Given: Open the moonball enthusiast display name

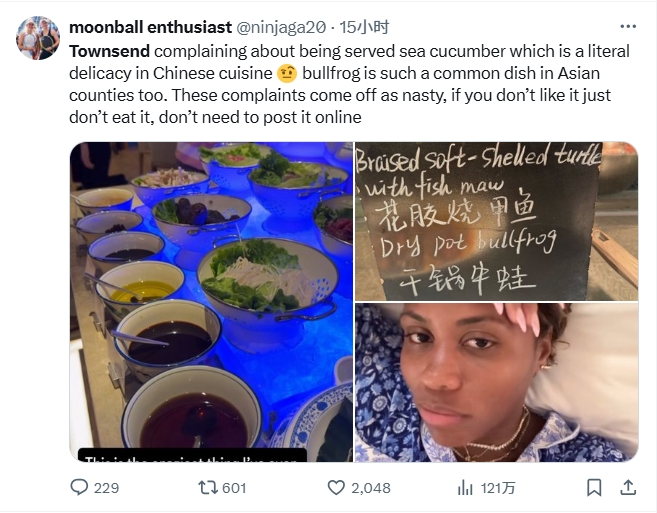Looking at the screenshot, I should [150, 27].
